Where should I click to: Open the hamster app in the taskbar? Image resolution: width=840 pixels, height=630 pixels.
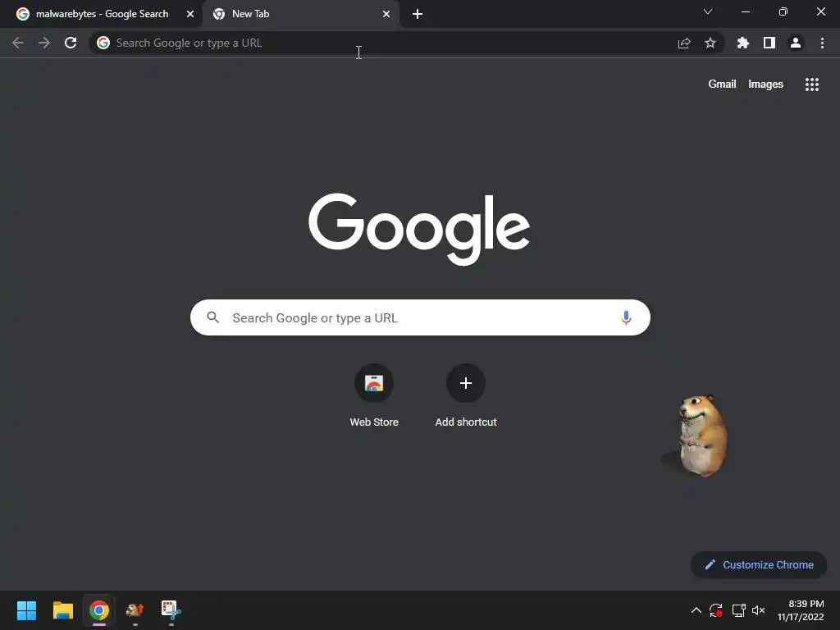point(135,610)
